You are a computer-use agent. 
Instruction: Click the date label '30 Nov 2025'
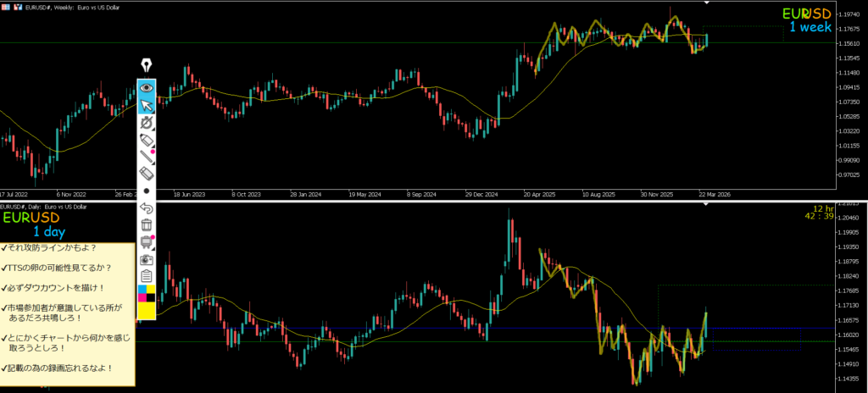point(657,195)
